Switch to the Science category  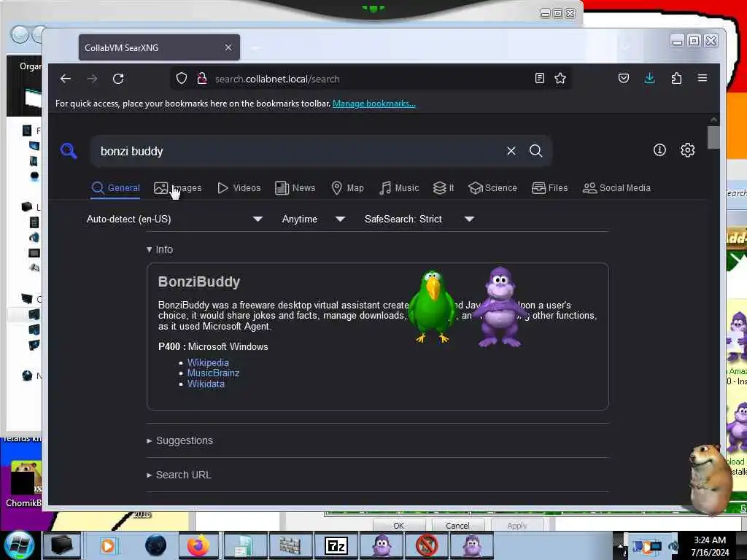(x=492, y=188)
